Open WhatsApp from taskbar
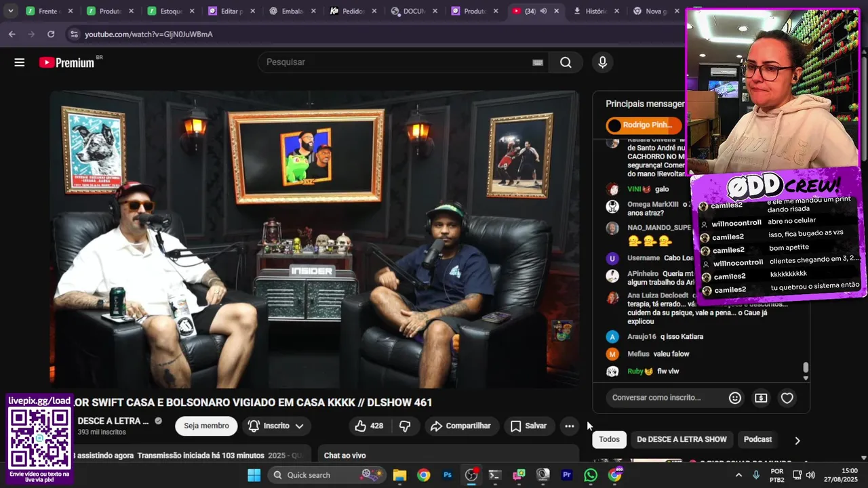 tap(591, 474)
